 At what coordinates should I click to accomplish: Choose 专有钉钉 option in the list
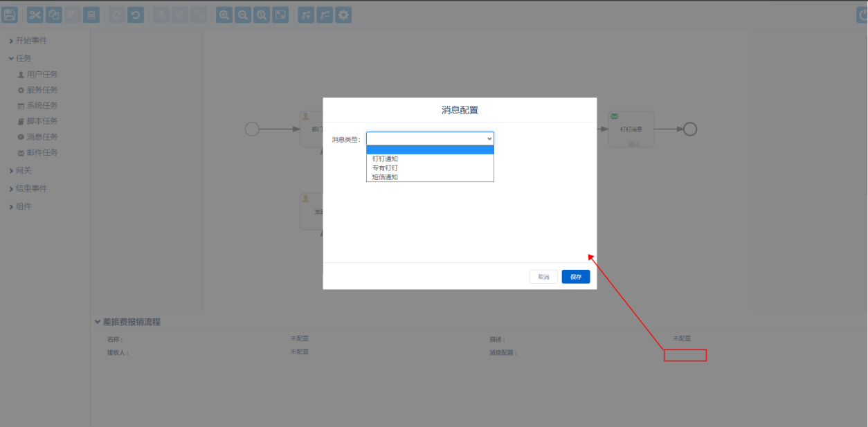click(x=386, y=168)
